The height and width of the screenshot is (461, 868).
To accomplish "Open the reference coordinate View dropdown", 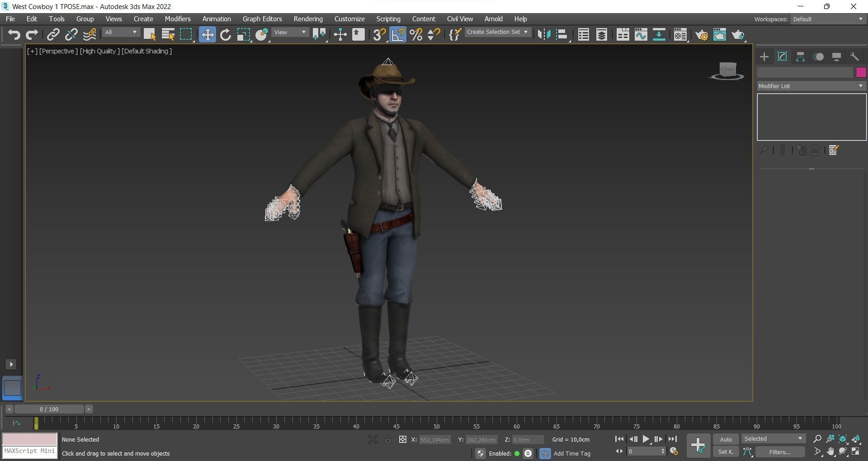I will [x=290, y=33].
